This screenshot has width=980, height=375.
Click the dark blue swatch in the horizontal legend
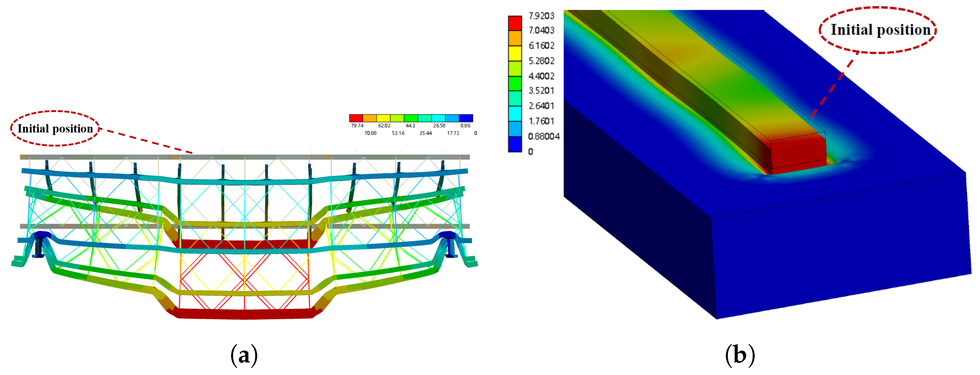coord(466,118)
